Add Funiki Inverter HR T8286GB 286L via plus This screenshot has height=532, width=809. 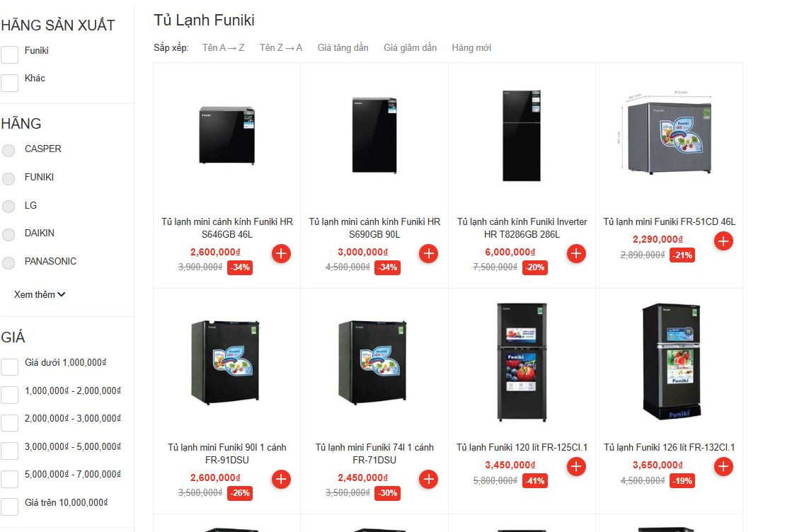576,254
